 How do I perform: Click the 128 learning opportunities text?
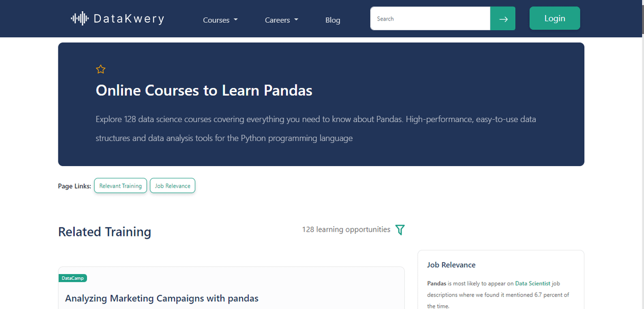[346, 229]
